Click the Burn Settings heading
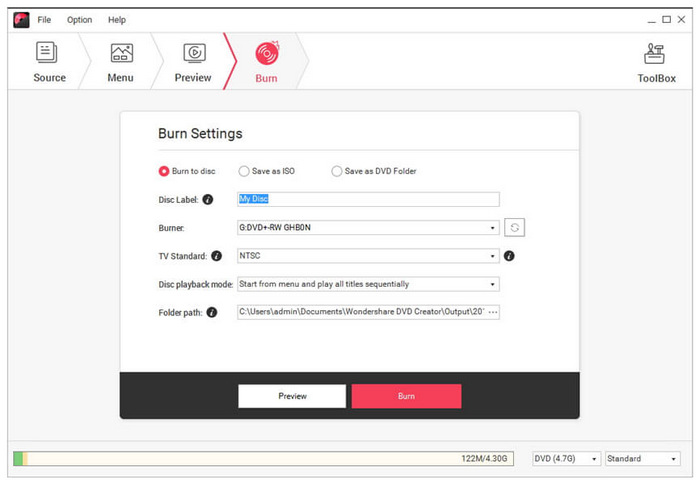 200,134
